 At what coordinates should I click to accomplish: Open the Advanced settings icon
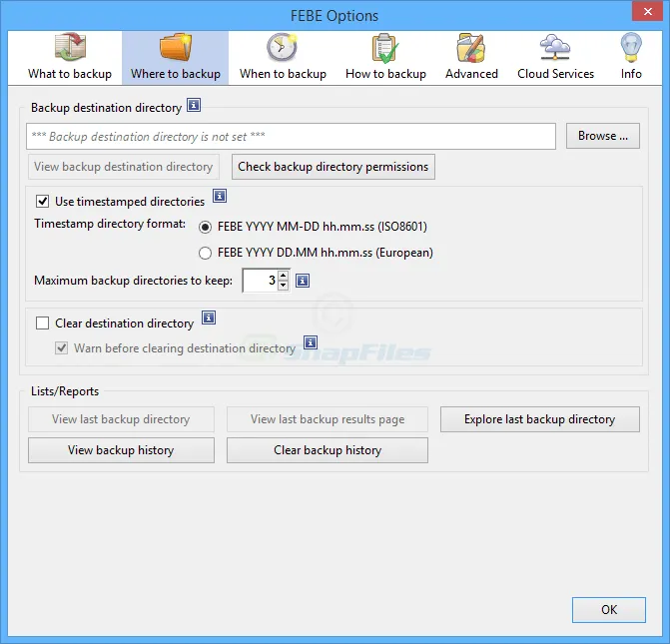(x=471, y=48)
